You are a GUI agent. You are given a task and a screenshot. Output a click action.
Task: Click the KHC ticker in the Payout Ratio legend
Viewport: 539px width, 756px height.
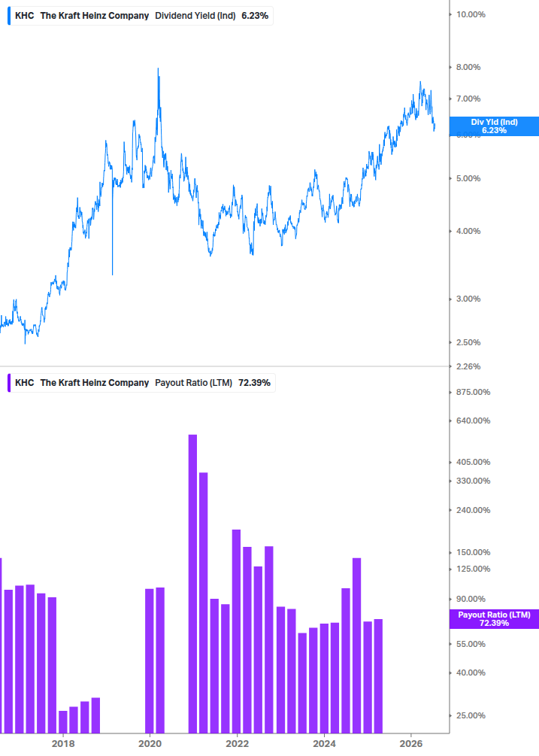25,383
